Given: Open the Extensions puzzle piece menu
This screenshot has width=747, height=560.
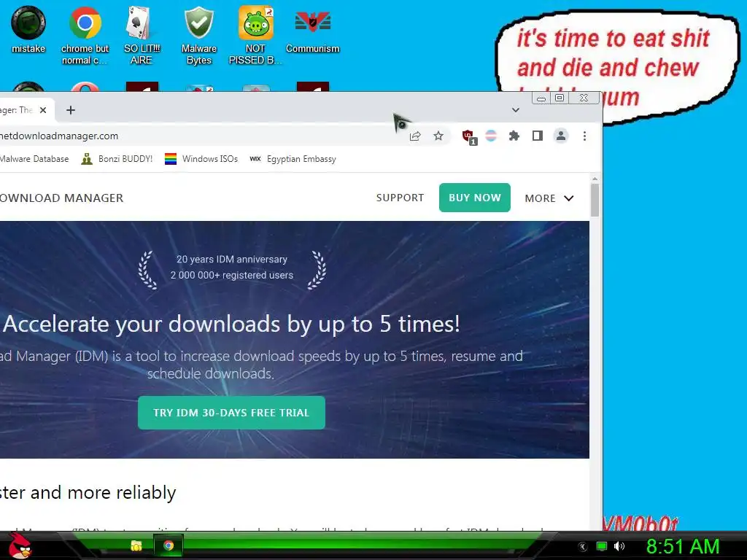Looking at the screenshot, I should (514, 136).
